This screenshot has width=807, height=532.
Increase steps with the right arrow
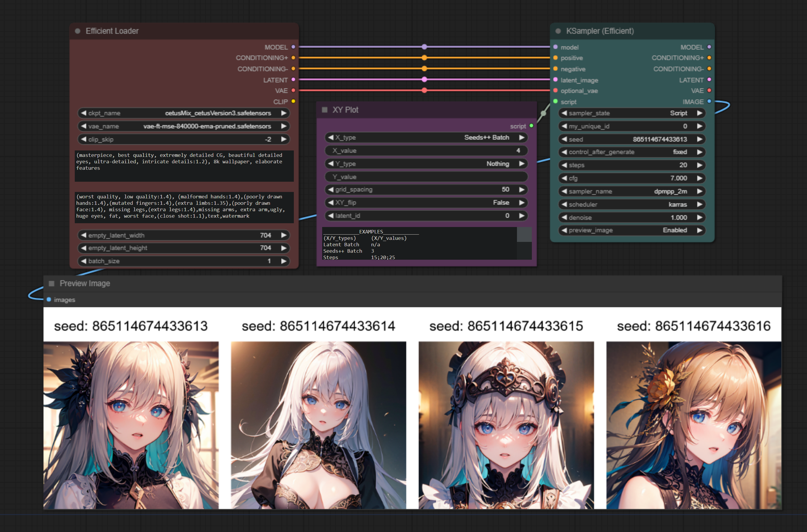pyautogui.click(x=700, y=165)
